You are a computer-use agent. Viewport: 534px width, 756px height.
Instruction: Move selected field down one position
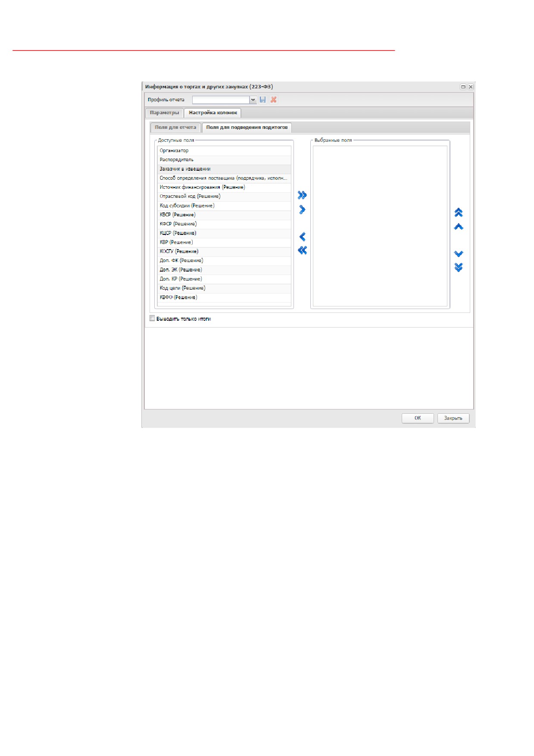(459, 253)
